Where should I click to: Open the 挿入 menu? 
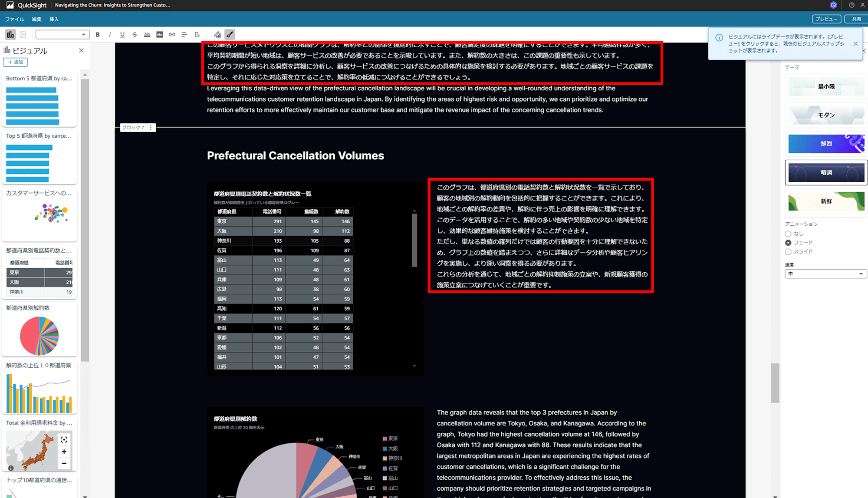click(x=54, y=19)
